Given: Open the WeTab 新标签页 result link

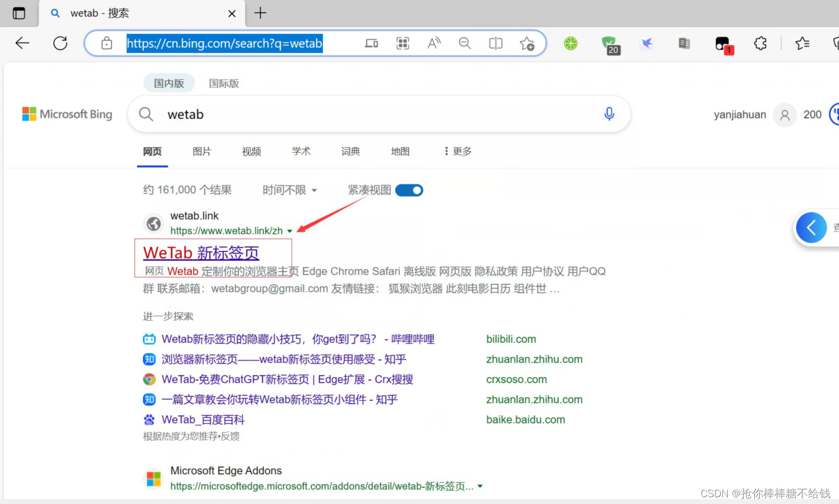Looking at the screenshot, I should pos(201,253).
